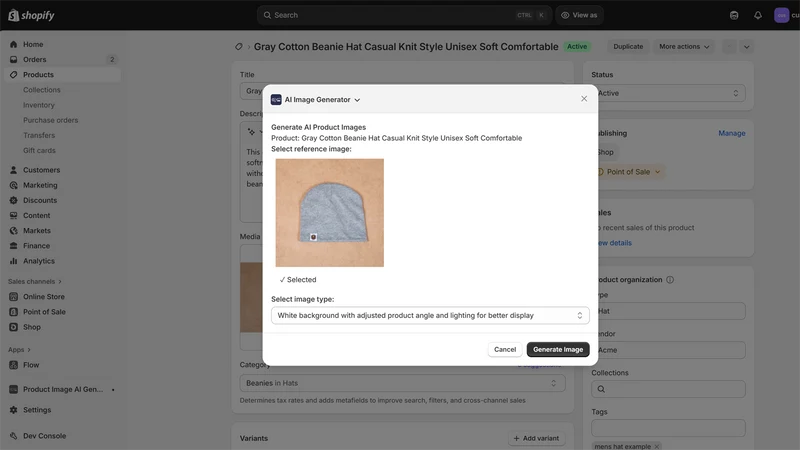This screenshot has width=800, height=450.
Task: Click Add variant button
Action: tap(536, 438)
